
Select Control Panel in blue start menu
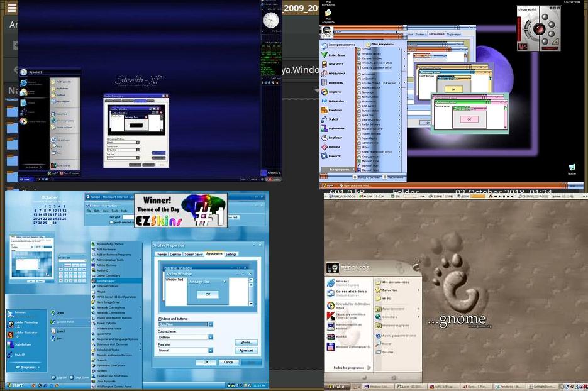[x=70, y=322]
